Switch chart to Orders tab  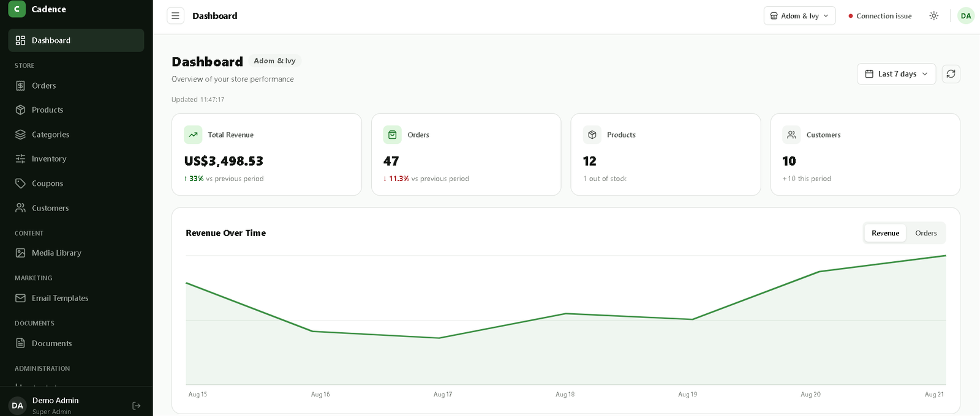925,233
